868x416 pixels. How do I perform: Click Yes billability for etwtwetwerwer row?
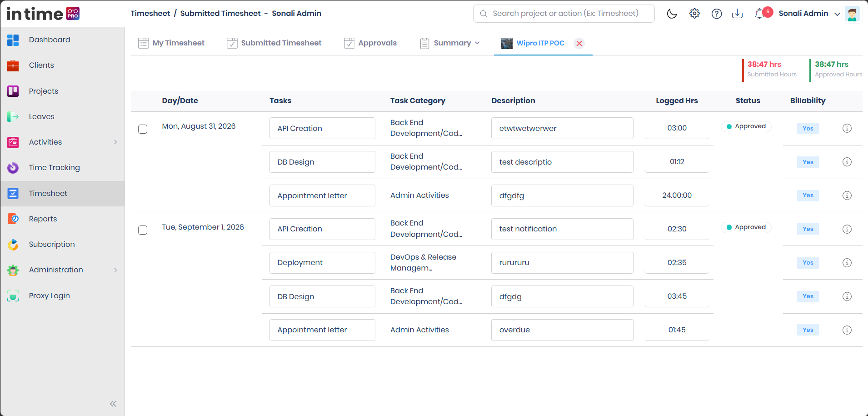coord(808,128)
